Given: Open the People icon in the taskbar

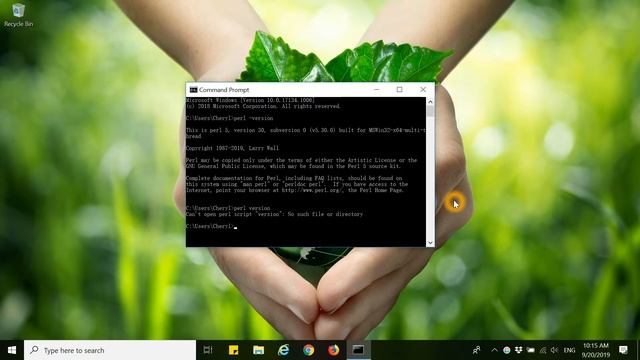Looking at the screenshot, I should click(476, 350).
